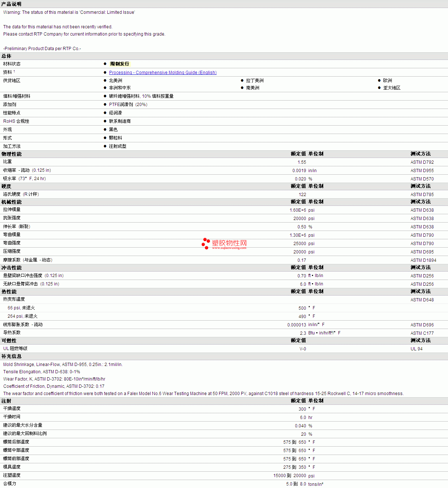Viewport: 448px width, 488px height.
Task: Click the 螺筒前部温度 row label
Action: (x=16, y=459)
